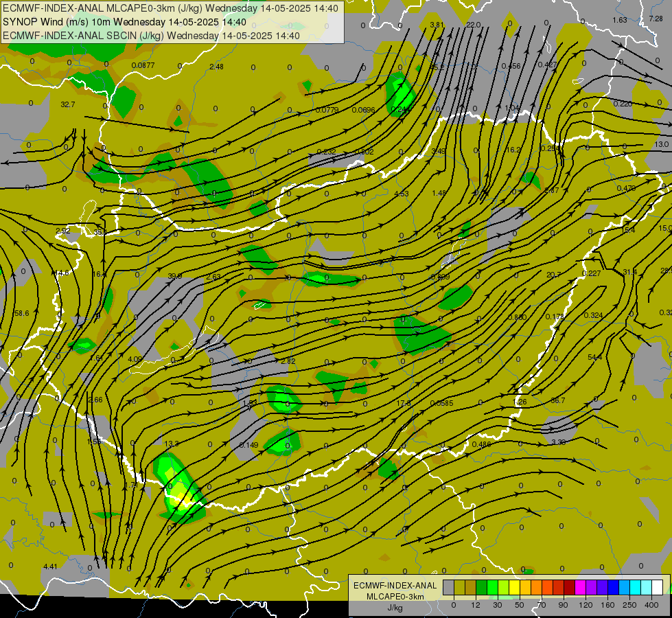Select the SYNOP Wind (m/s) 10m header line

coord(124,22)
